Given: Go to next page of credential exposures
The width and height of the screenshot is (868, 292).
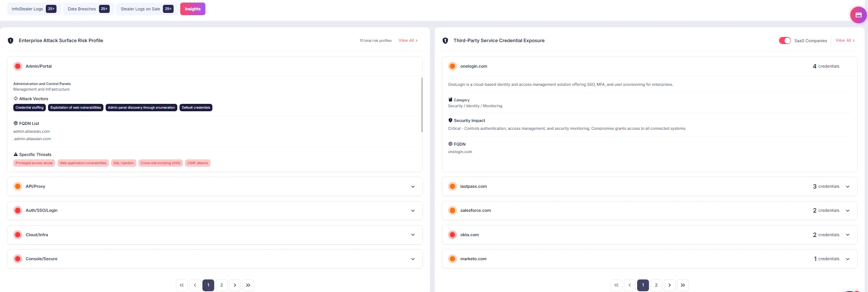Looking at the screenshot, I should click(x=670, y=285).
